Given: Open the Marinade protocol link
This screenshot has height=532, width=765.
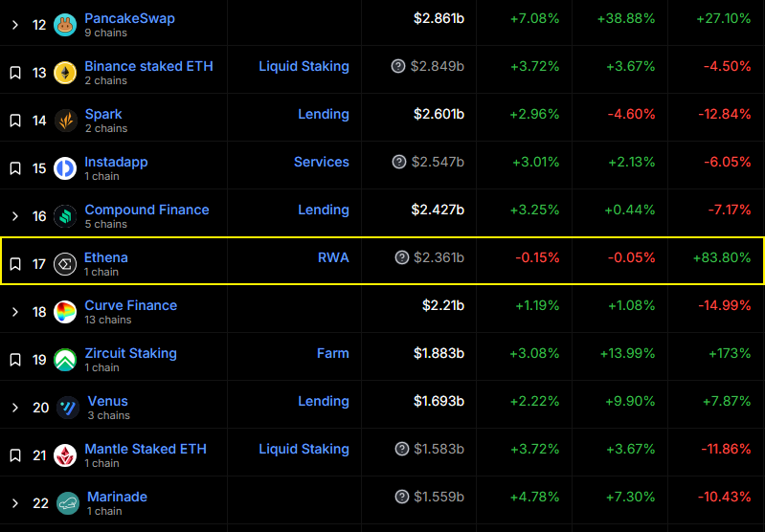Looking at the screenshot, I should point(117,497).
